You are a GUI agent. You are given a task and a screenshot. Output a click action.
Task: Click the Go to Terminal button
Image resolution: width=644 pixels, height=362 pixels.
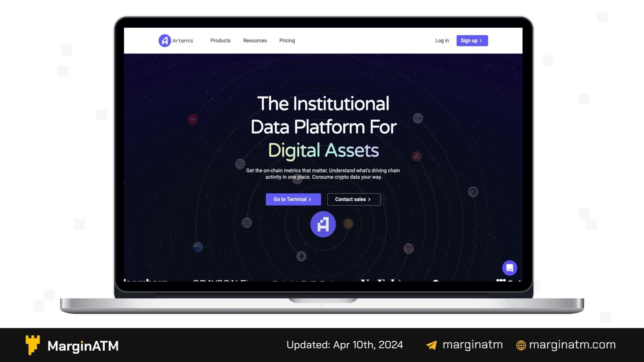(x=293, y=199)
